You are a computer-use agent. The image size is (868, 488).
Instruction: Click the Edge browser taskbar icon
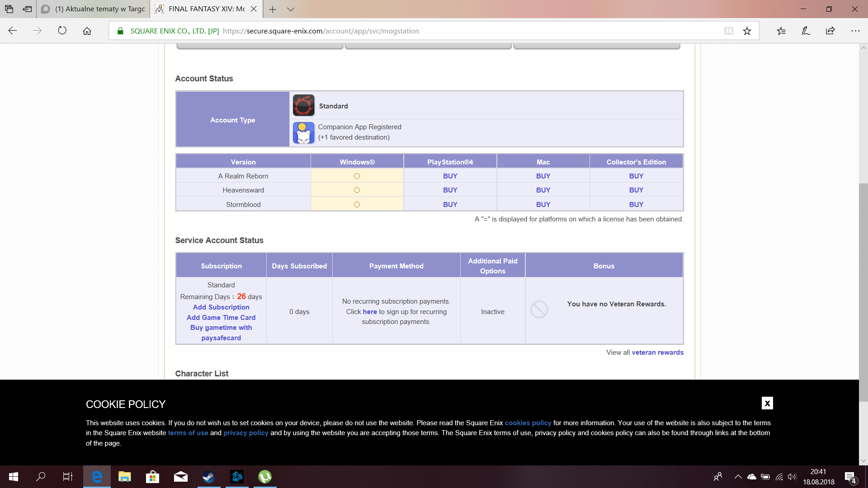(97, 477)
